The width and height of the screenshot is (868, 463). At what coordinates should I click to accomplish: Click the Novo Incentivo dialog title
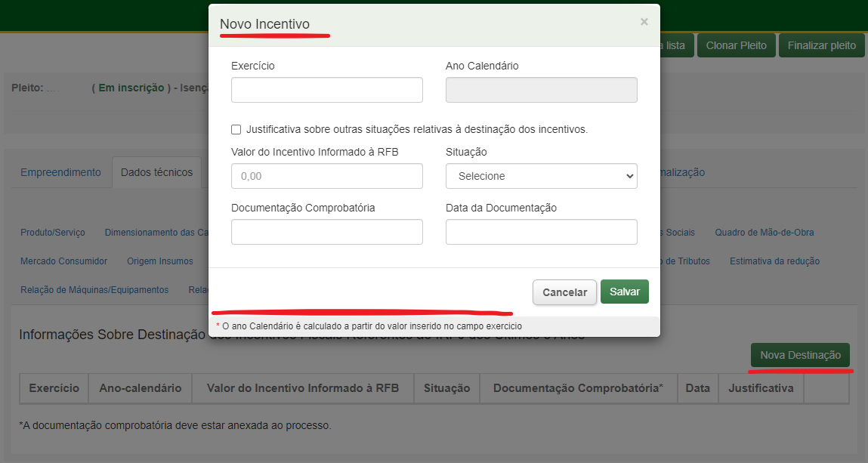pyautogui.click(x=264, y=23)
